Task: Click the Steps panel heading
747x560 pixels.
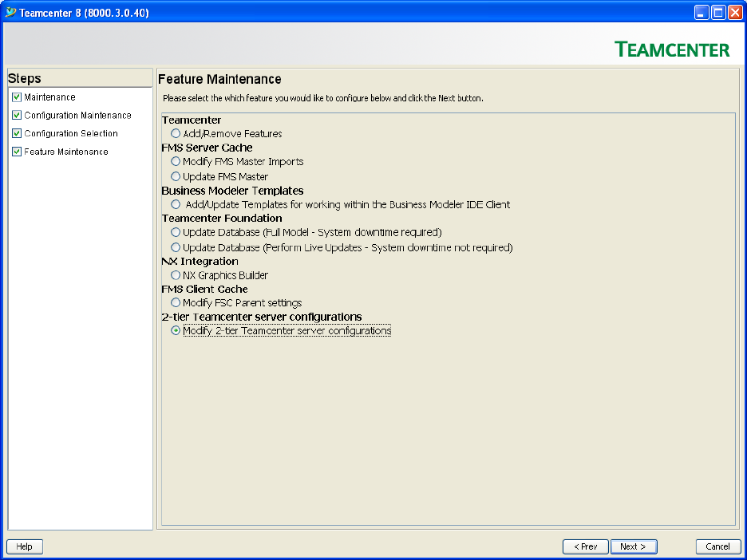Action: (25, 78)
